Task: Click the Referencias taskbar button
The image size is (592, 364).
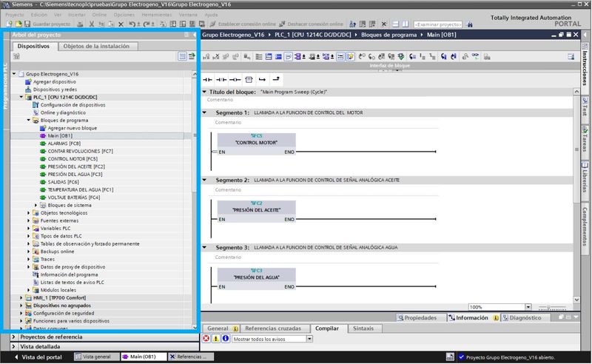Action: pos(191,357)
